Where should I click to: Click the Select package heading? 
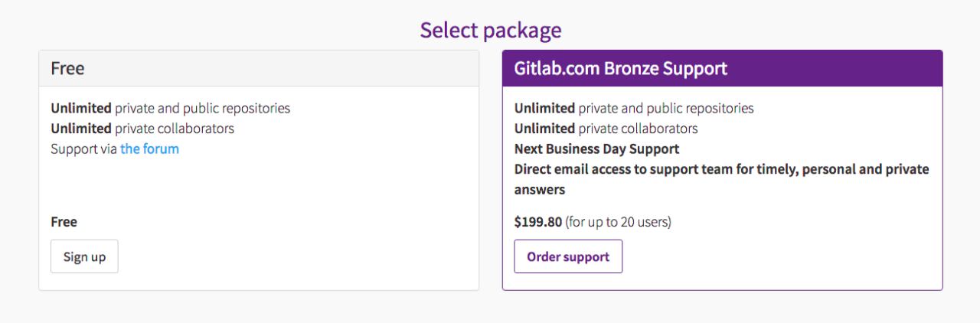(490, 30)
